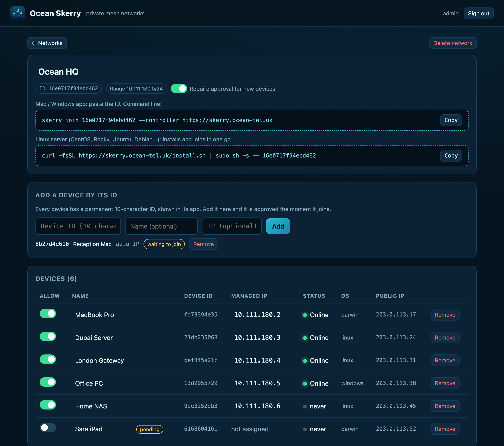Click the Range 10.111.180.0/24 badge
Viewport: 504px width, 446px height.
coord(136,89)
